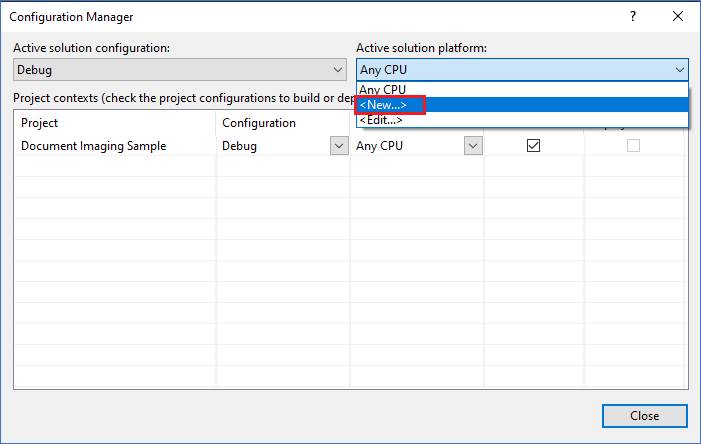
Task: Collapse the Active solution platform dropdown arrow
Action: tap(680, 70)
